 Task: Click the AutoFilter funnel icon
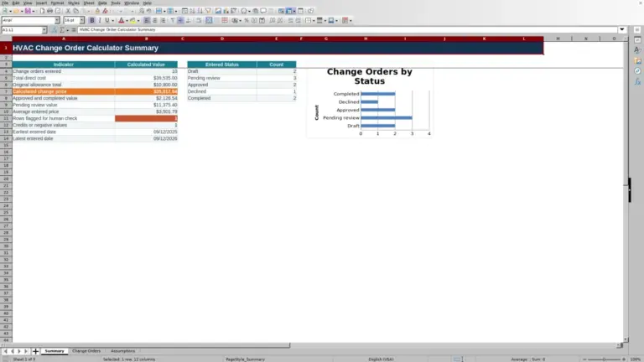pyautogui.click(x=208, y=11)
